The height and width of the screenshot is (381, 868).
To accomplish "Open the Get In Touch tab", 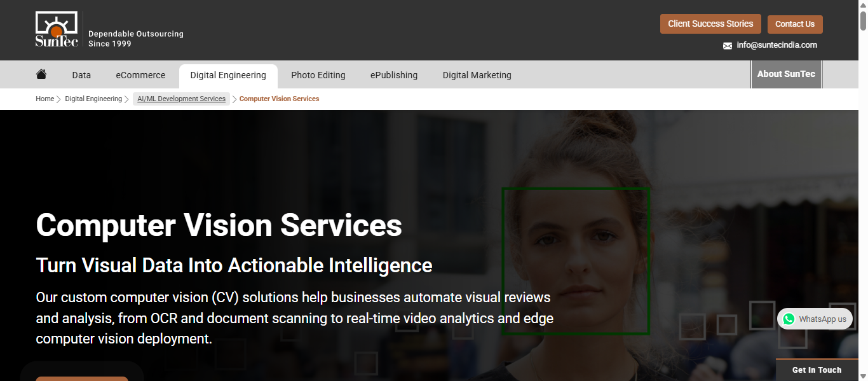I will (817, 370).
